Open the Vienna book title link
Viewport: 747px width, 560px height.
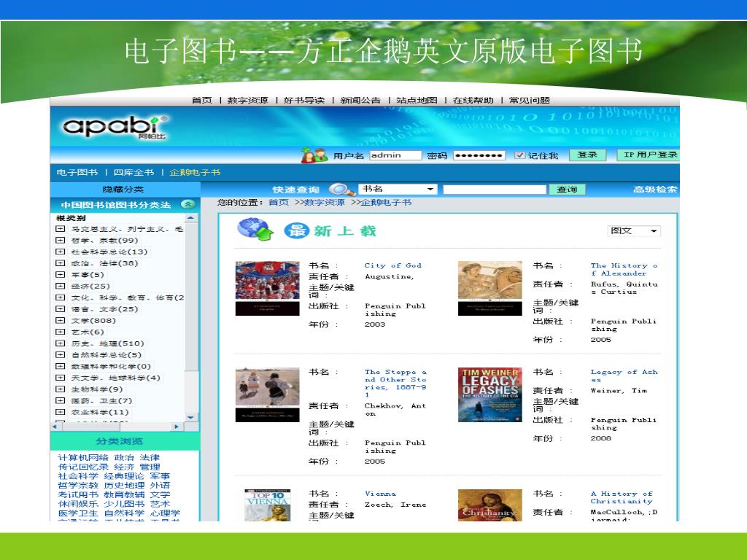click(x=380, y=494)
